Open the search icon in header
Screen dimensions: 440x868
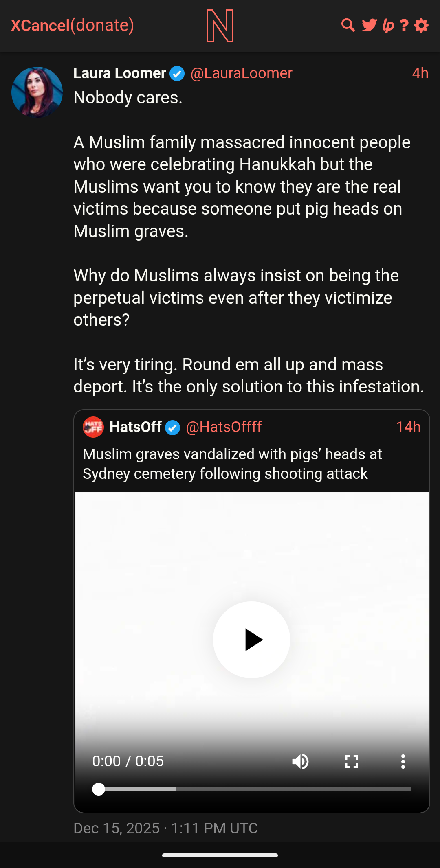click(348, 25)
